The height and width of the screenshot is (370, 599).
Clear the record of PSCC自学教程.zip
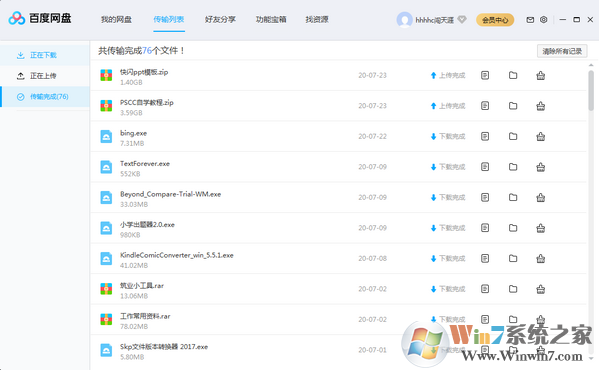tap(541, 106)
